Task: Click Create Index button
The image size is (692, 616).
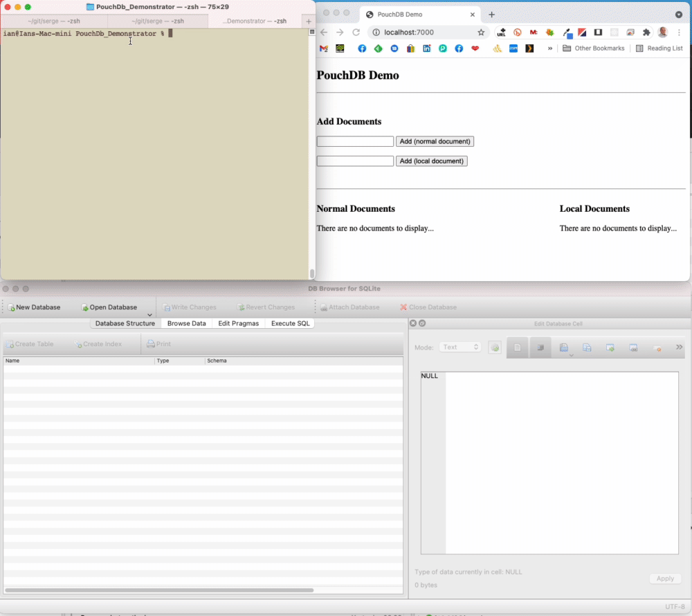Action: 98,344
